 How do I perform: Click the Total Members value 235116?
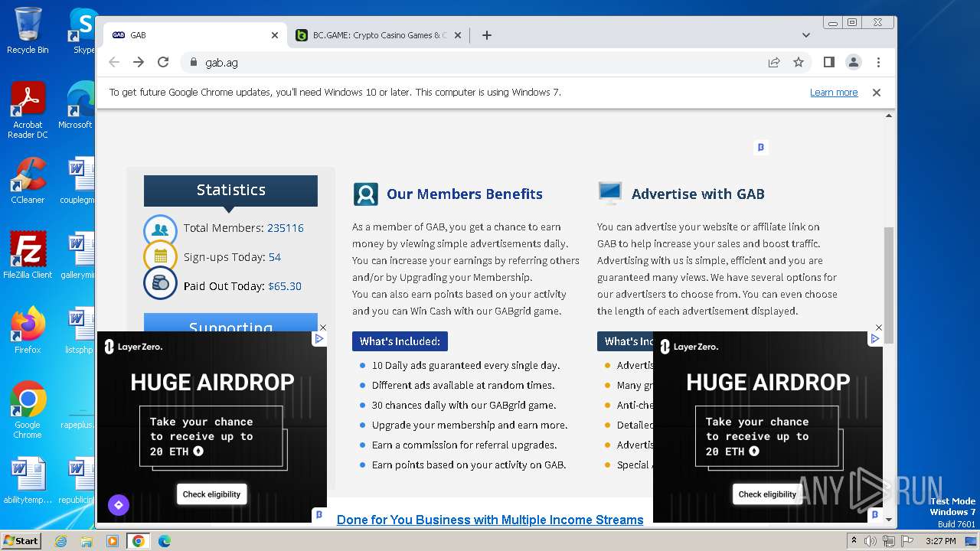click(x=286, y=228)
